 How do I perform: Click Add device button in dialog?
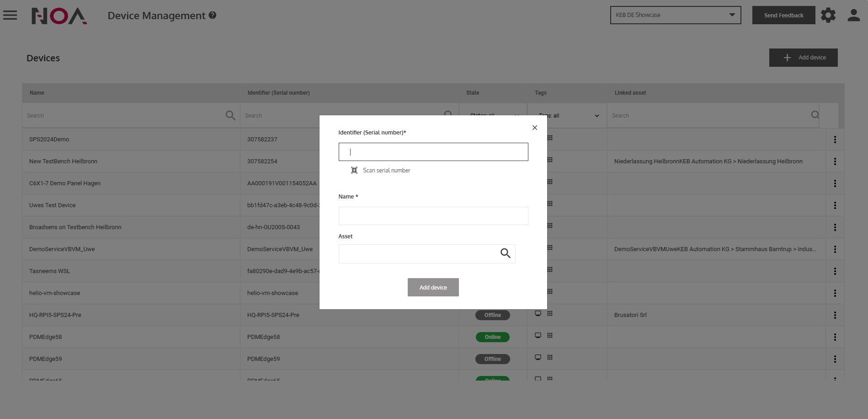(433, 287)
